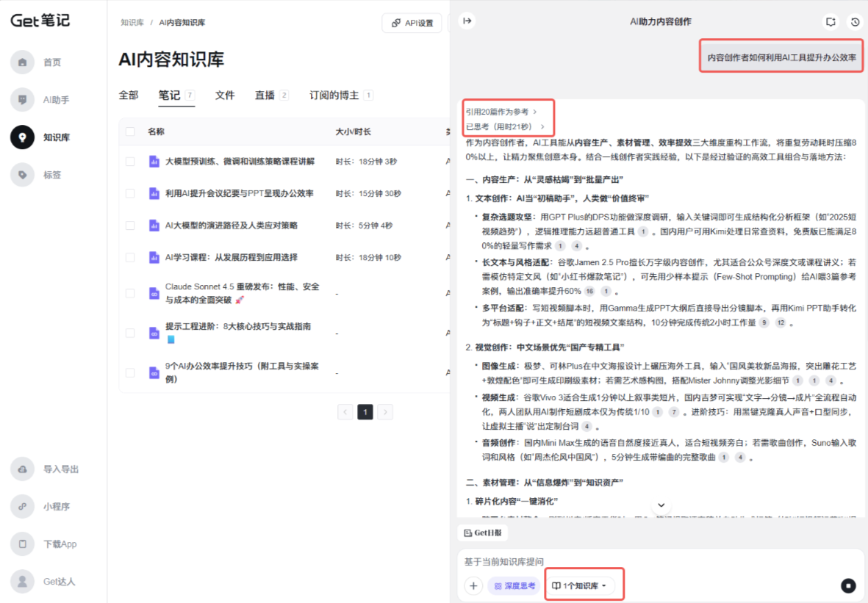Viewport: 868px width, 603px height.
Task: Toggle the select-all checkbox beside 名称
Action: click(x=130, y=131)
